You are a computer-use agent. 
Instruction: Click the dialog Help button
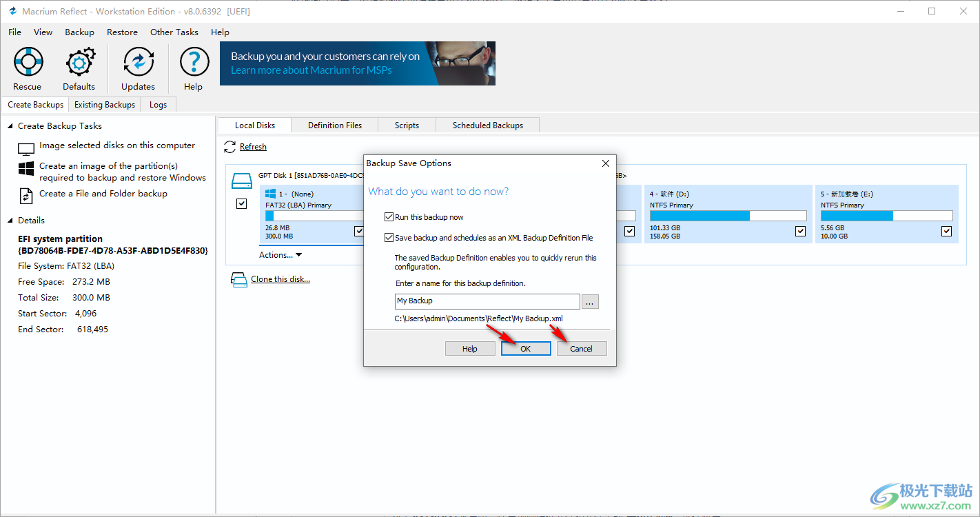(x=470, y=349)
